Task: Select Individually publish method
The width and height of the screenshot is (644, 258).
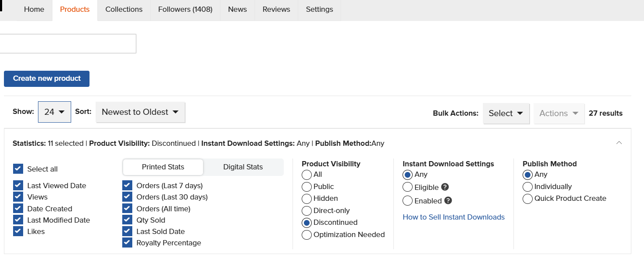Action: click(x=527, y=187)
